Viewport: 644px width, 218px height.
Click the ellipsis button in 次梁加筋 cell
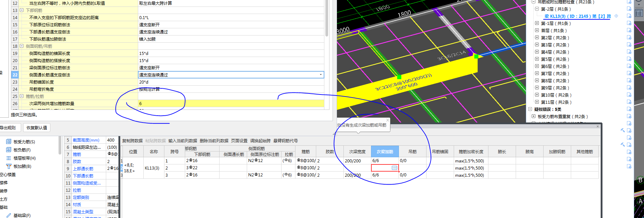pyautogui.click(x=394, y=168)
